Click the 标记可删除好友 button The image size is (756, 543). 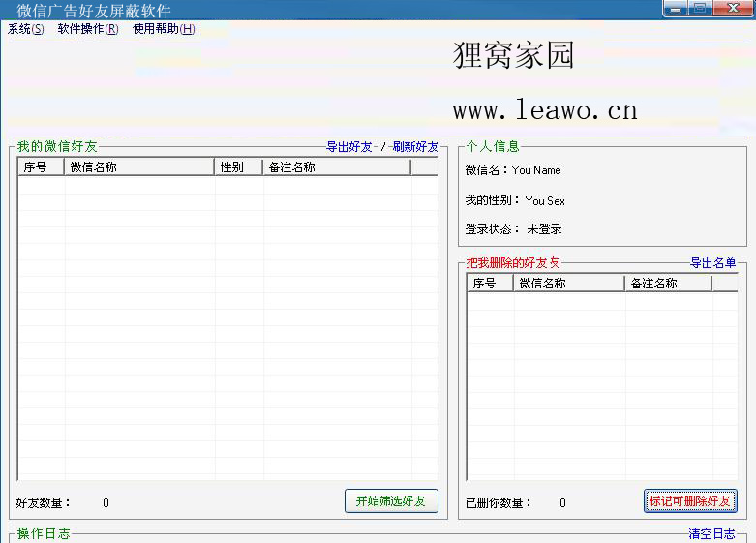pyautogui.click(x=690, y=501)
